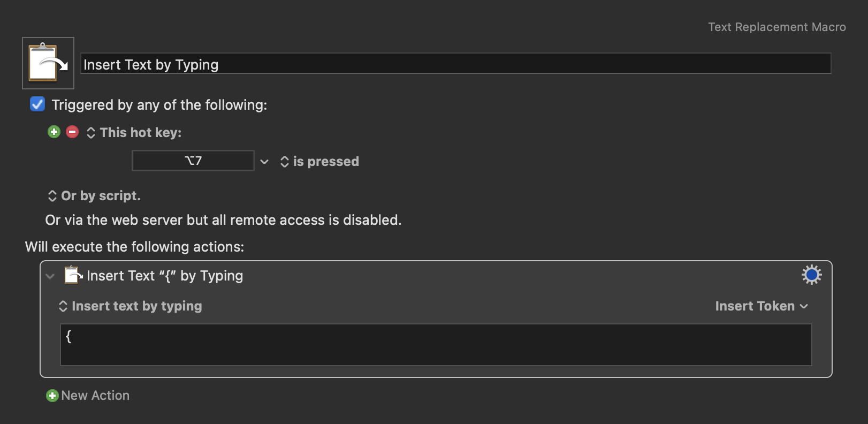868x424 pixels.
Task: Toggle the Triggered by any checkbox
Action: tap(37, 104)
